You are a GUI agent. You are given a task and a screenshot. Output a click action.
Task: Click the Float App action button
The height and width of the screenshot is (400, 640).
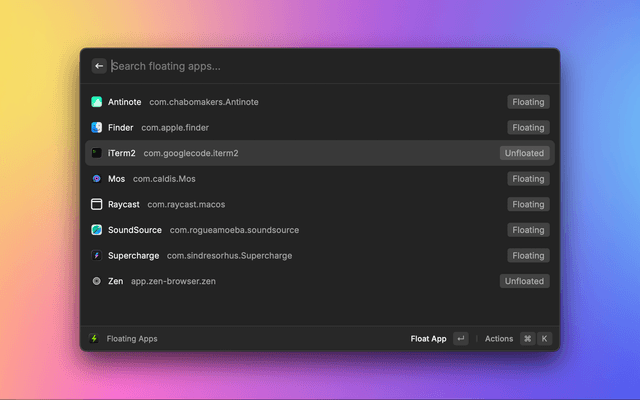coord(428,338)
